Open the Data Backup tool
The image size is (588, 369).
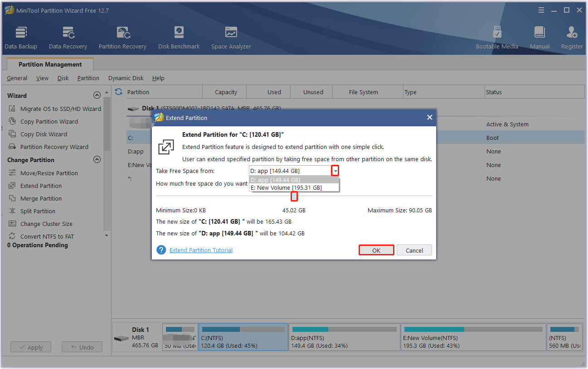21,36
